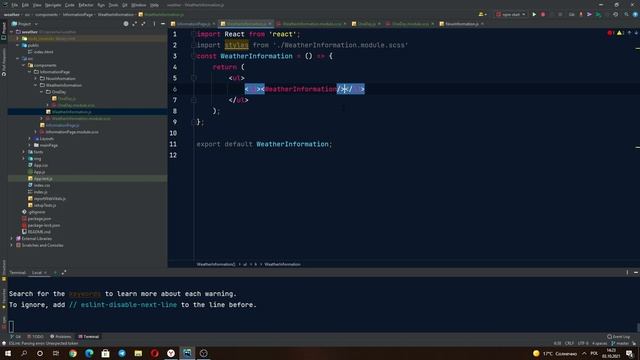This screenshot has height=360, width=640.
Task: Toggle code folding marker on line 7
Action: click(x=193, y=100)
